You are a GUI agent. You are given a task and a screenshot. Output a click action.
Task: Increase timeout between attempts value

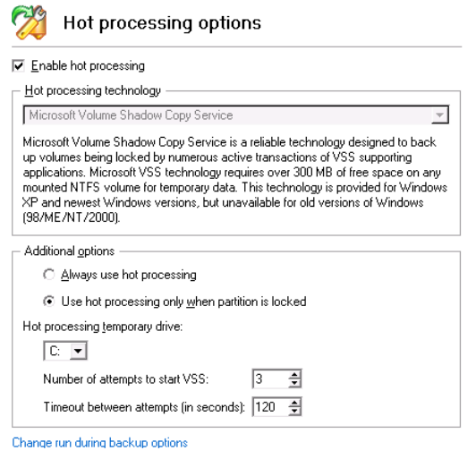click(x=294, y=403)
